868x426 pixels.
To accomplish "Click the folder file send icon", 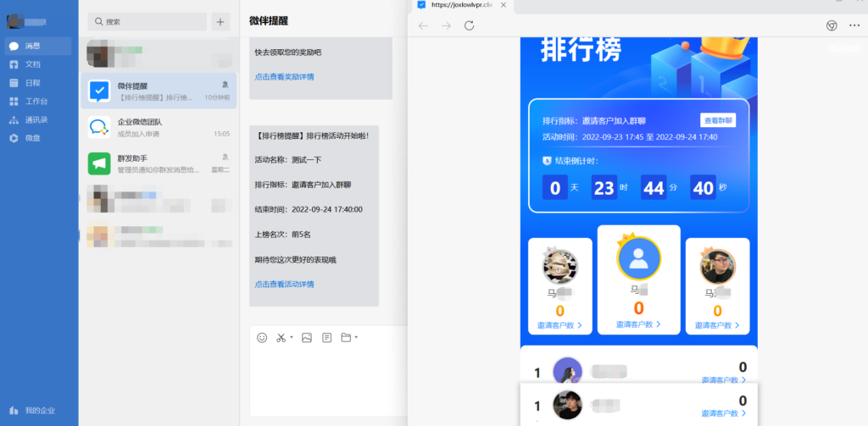I will (x=346, y=338).
